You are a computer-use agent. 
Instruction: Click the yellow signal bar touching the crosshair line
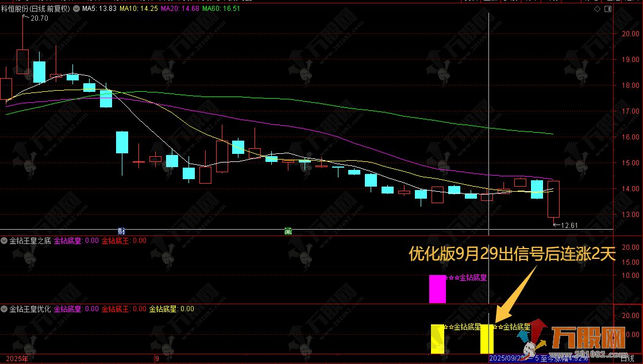coord(487,339)
